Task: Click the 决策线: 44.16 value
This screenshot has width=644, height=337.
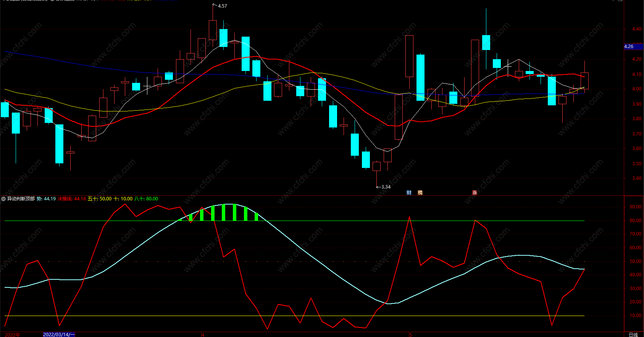Action: coord(72,199)
